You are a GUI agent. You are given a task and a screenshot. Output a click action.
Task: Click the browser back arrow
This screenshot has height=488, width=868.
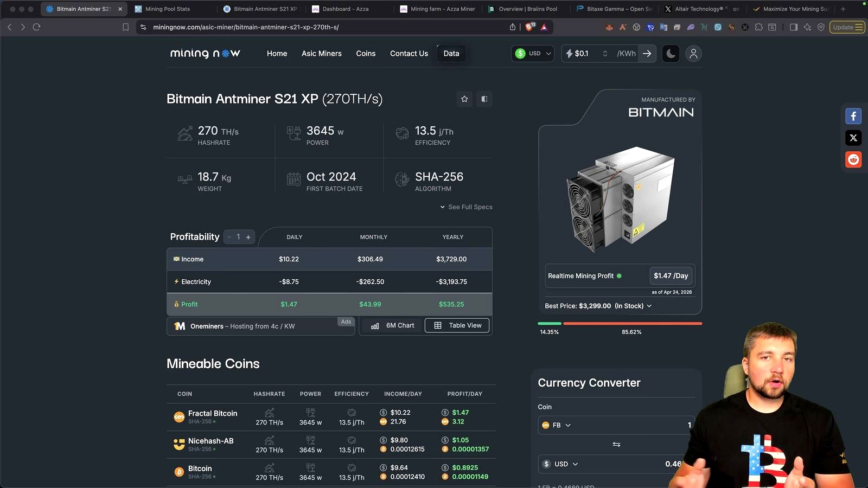pyautogui.click(x=10, y=27)
